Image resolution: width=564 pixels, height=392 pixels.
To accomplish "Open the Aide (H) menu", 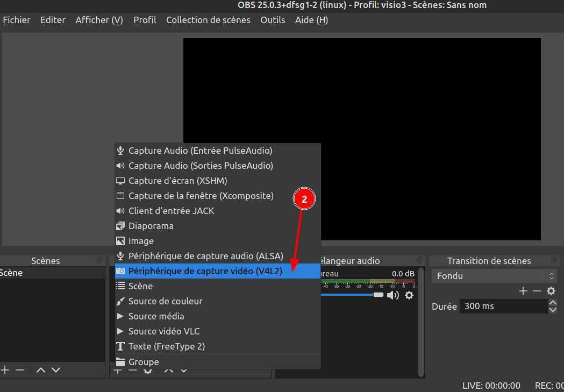I will point(311,20).
